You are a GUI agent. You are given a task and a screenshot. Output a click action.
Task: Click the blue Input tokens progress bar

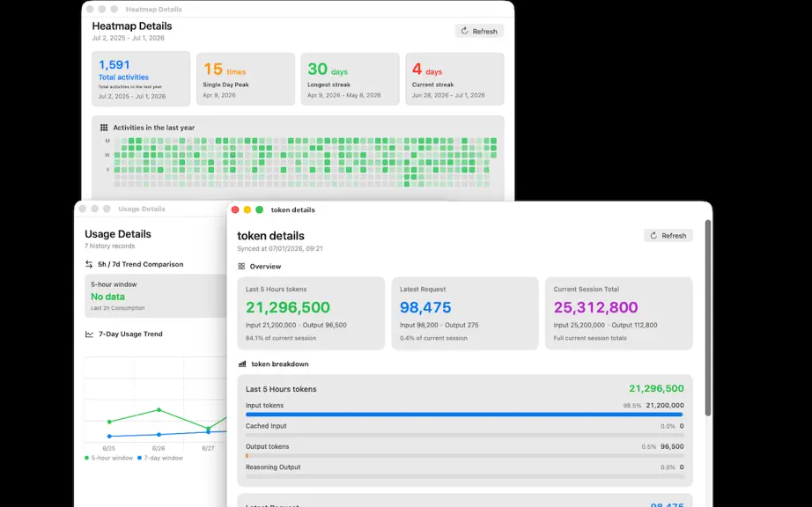[x=464, y=415]
